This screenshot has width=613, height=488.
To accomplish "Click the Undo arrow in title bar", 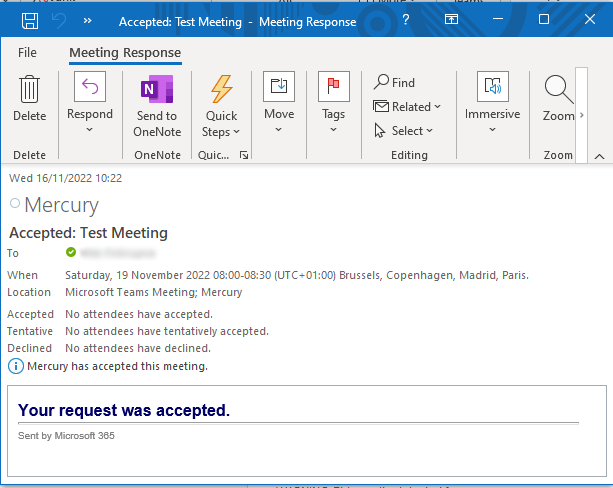I will click(59, 21).
